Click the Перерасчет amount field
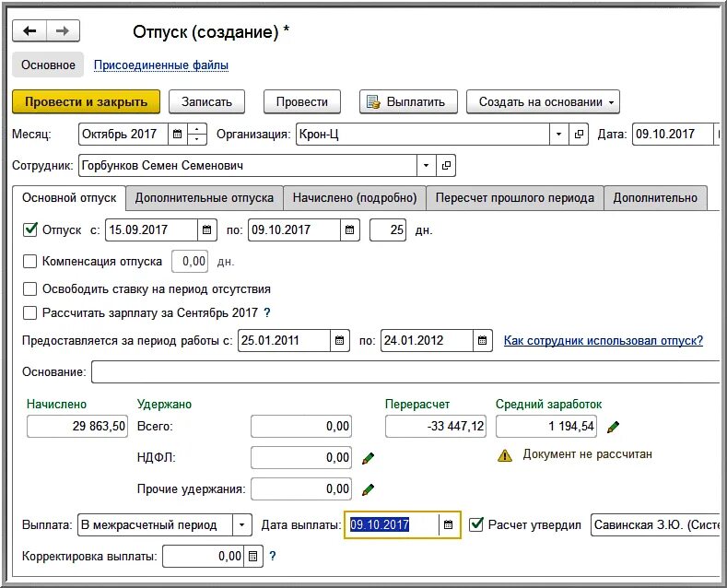The height and width of the screenshot is (588, 727). point(435,427)
